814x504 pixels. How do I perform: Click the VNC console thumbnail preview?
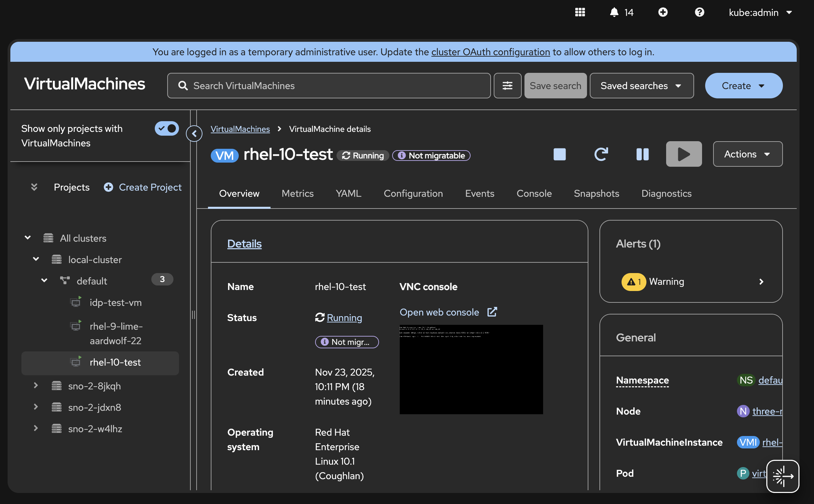471,369
